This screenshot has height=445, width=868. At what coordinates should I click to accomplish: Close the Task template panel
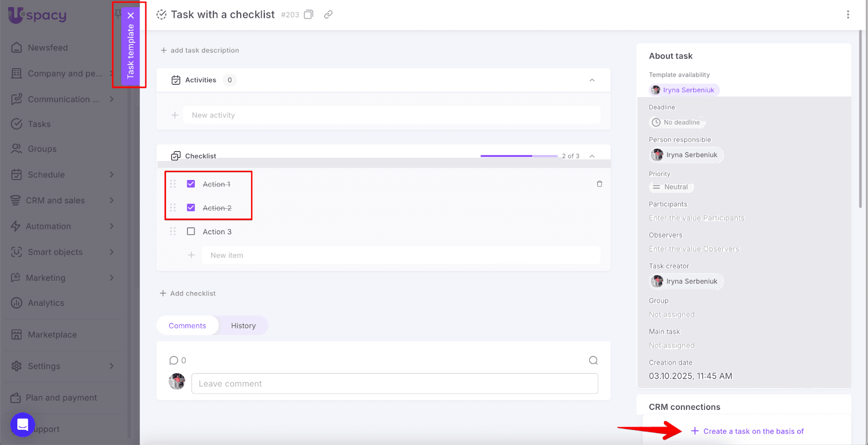coord(131,16)
